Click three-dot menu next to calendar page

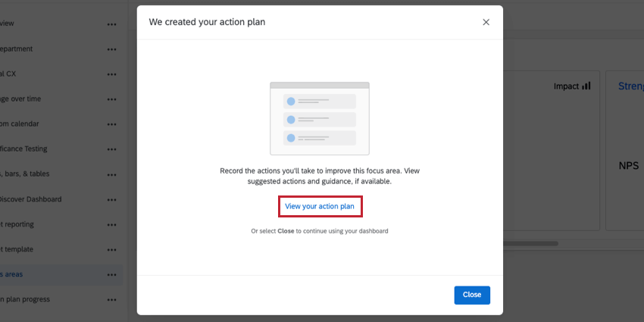click(x=111, y=124)
